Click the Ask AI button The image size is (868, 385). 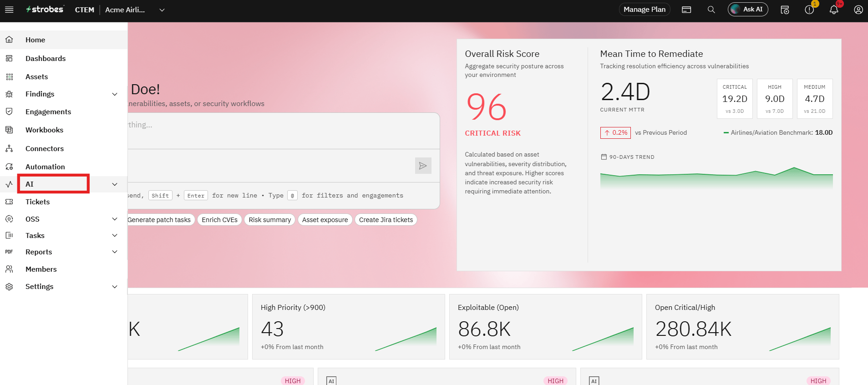point(748,10)
